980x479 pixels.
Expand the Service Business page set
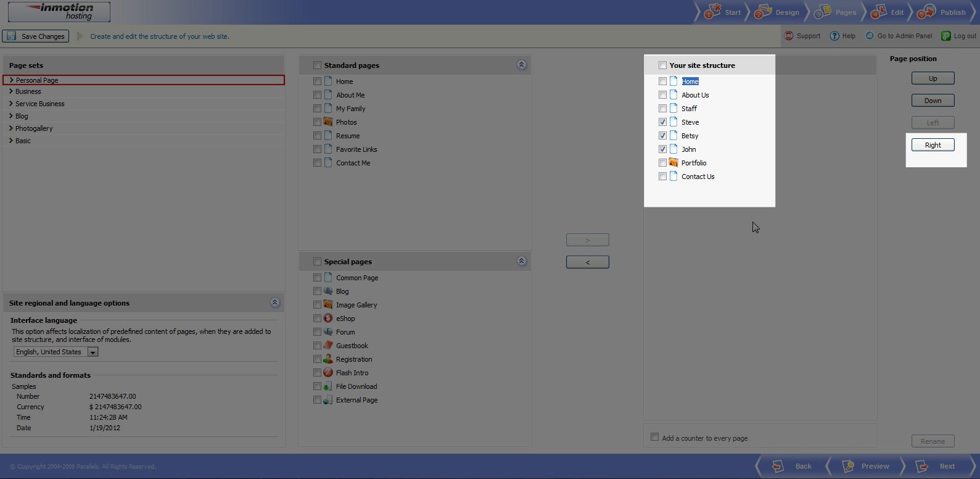click(x=11, y=104)
